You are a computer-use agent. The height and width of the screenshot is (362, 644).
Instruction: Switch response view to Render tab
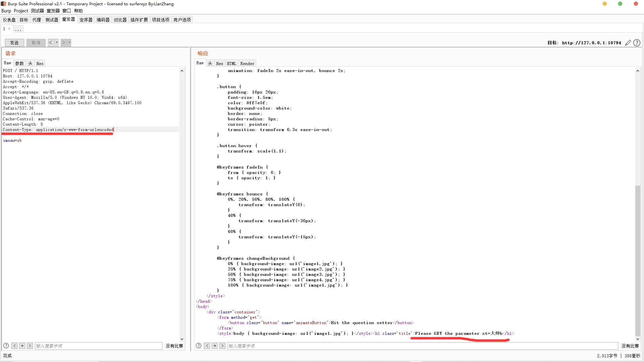(x=247, y=63)
